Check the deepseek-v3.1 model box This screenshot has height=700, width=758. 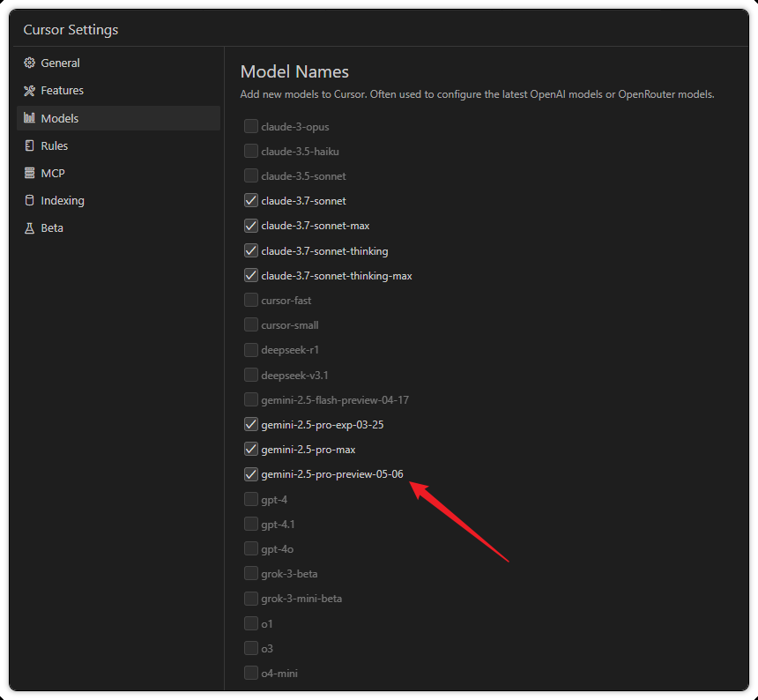[x=251, y=375]
